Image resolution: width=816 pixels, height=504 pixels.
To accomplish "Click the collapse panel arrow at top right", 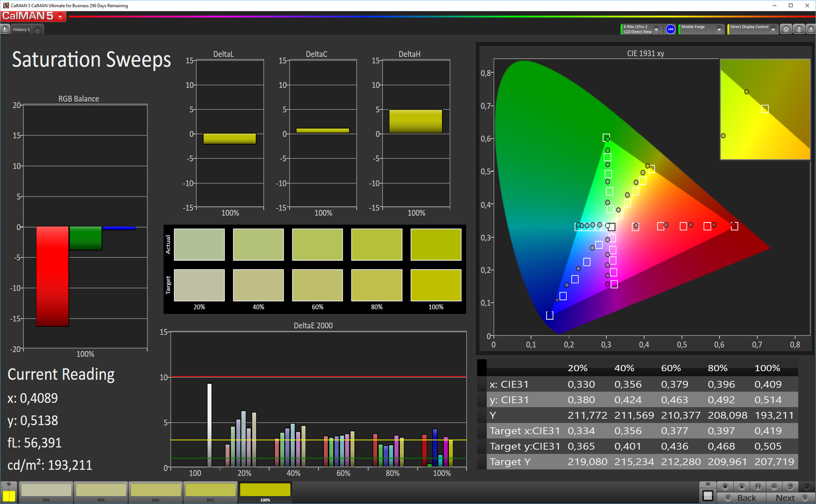I will pyautogui.click(x=810, y=29).
